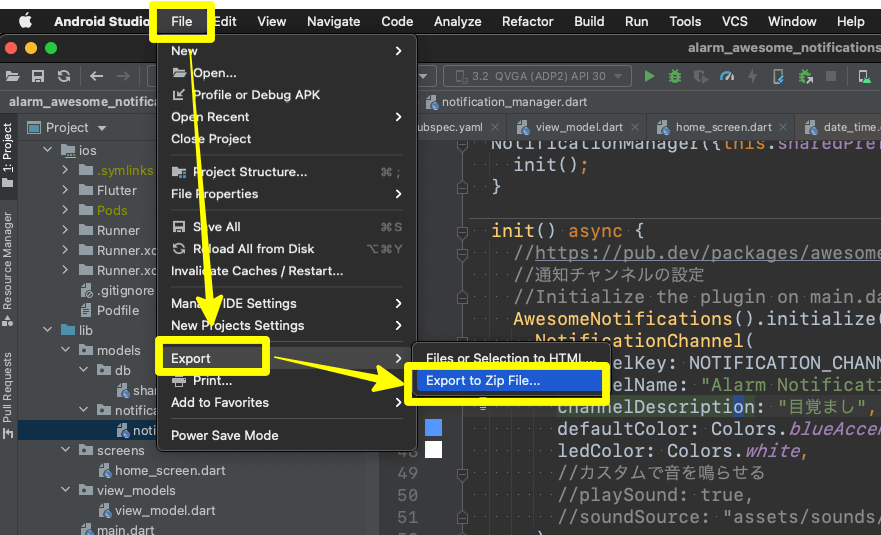Open the QVGA (ADP2) API 30 device dropdown
The image size is (881, 535).
pyautogui.click(x=537, y=76)
